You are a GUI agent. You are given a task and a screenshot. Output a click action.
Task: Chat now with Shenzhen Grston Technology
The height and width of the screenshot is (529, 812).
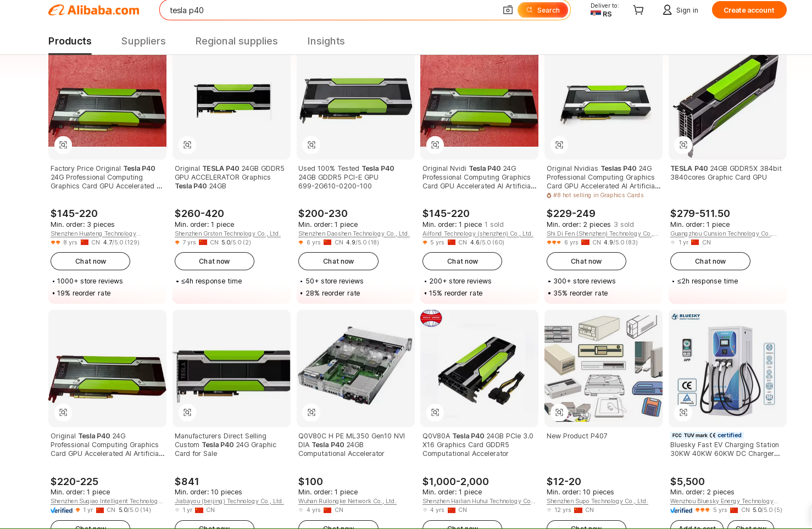pyautogui.click(x=214, y=261)
